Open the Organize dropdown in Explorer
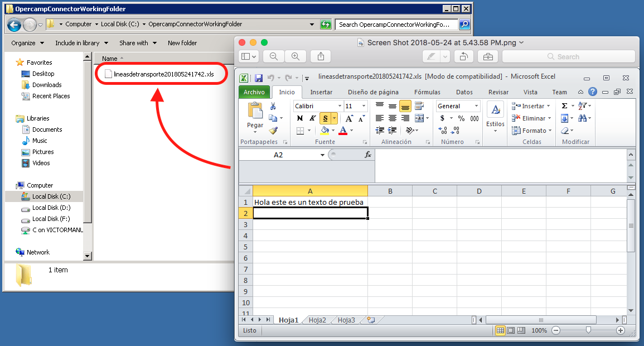644x346 pixels. [x=26, y=43]
